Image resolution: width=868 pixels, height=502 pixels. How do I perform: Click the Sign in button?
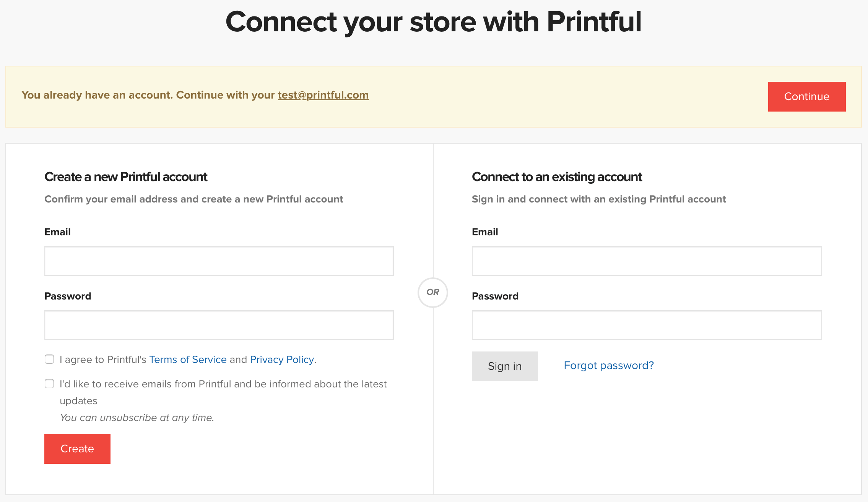tap(505, 366)
